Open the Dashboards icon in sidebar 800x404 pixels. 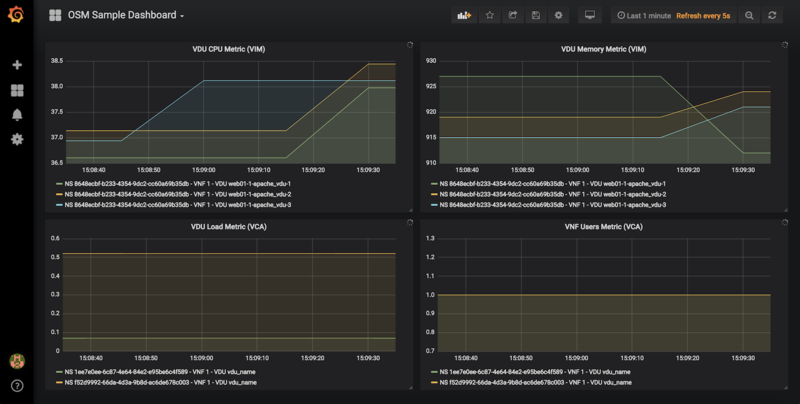point(17,90)
